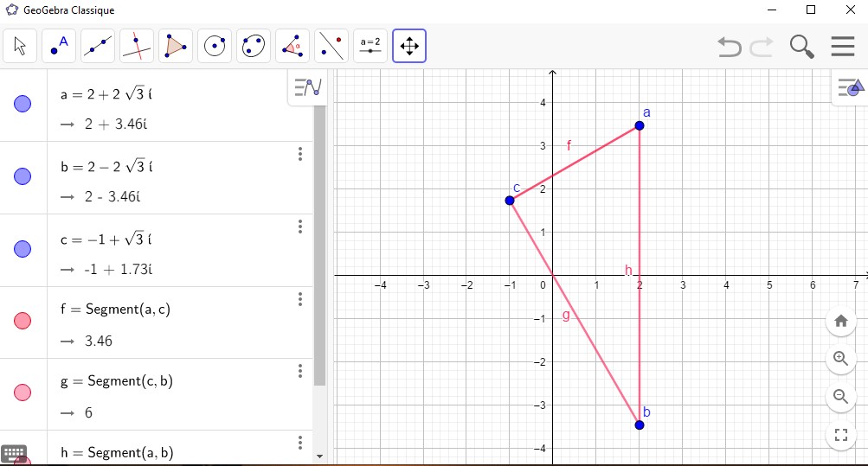Open the virtual keyboard
Image resolution: width=868 pixels, height=466 pixels.
pos(14,453)
